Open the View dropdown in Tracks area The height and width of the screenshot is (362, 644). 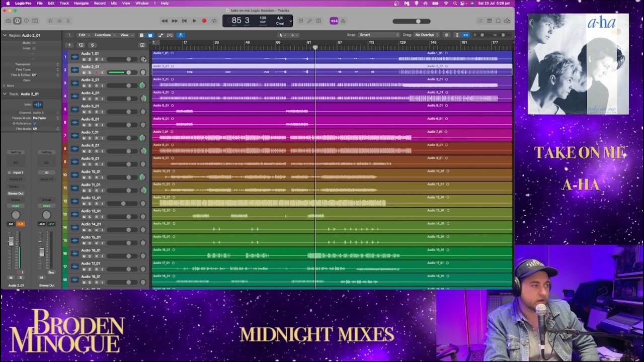tap(125, 35)
